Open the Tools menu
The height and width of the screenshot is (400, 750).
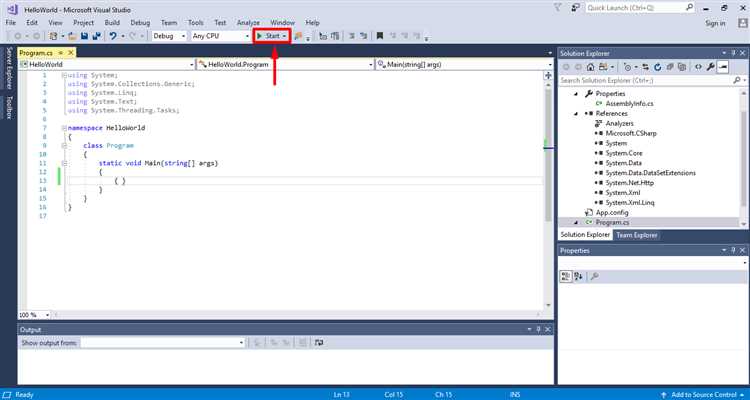pyautogui.click(x=196, y=22)
